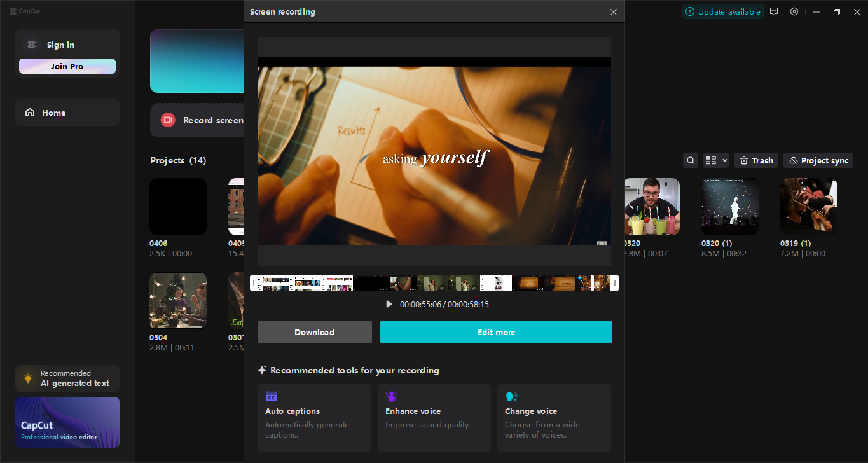Select the Auto captions tool
Screen dimensions: 868x463
pyautogui.click(x=314, y=418)
